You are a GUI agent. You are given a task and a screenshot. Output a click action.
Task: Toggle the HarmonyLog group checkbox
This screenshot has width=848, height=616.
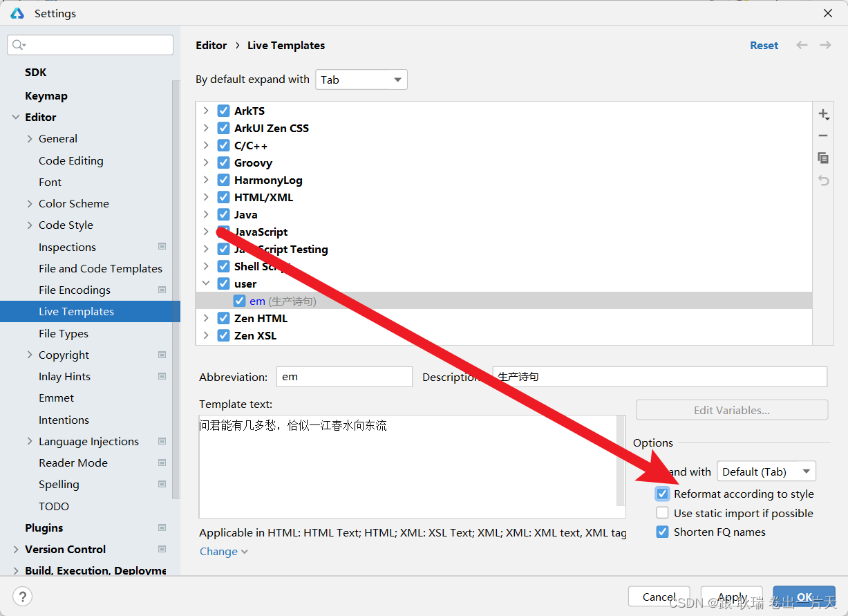tap(223, 180)
